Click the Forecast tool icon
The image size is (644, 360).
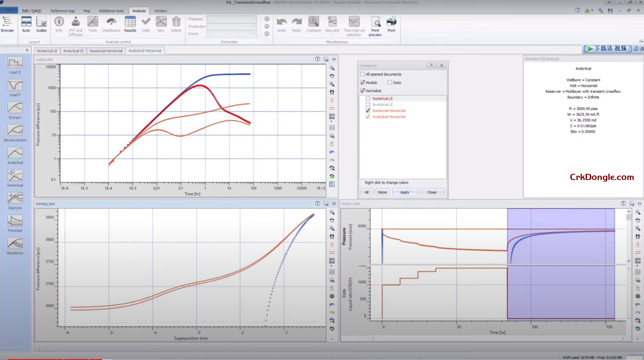pyautogui.click(x=15, y=221)
